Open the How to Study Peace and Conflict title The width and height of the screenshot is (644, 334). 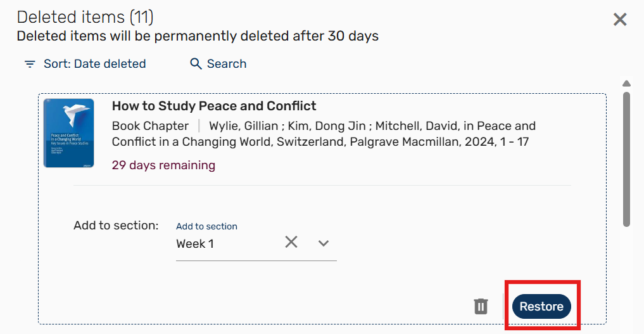tap(214, 106)
